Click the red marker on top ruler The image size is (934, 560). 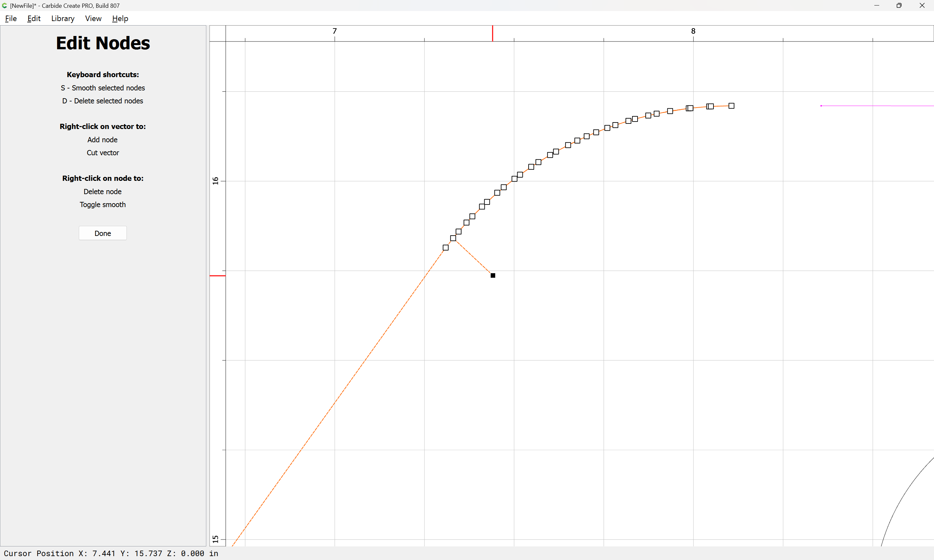click(492, 33)
